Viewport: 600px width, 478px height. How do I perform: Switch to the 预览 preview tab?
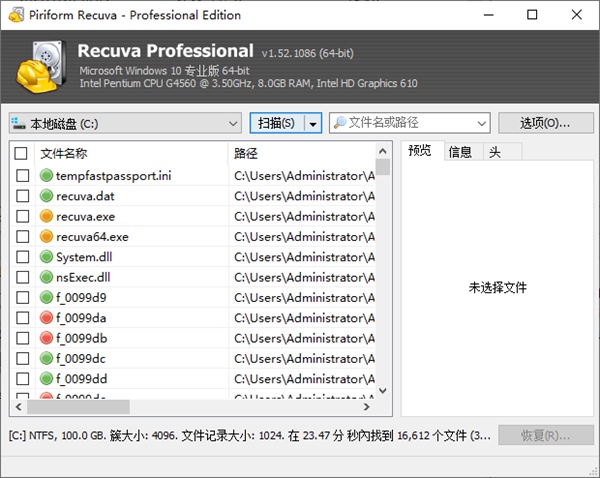[x=420, y=151]
